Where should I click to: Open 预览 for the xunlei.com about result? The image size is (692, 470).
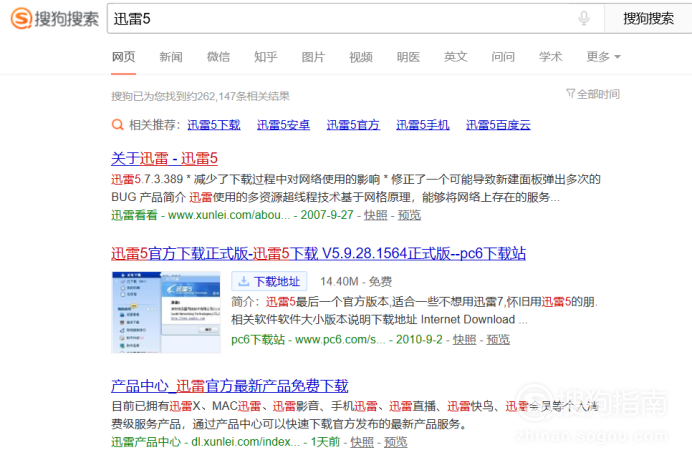pos(409,215)
